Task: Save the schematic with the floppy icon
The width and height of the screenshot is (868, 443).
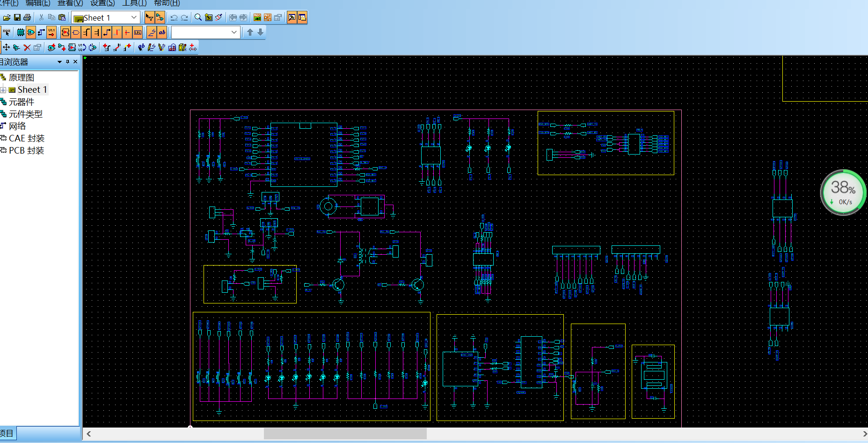Action: click(17, 18)
